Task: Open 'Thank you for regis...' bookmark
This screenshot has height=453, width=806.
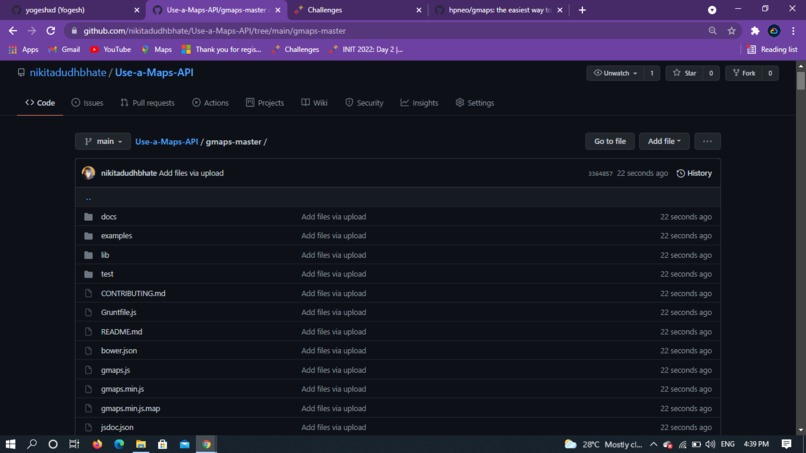Action: [222, 49]
